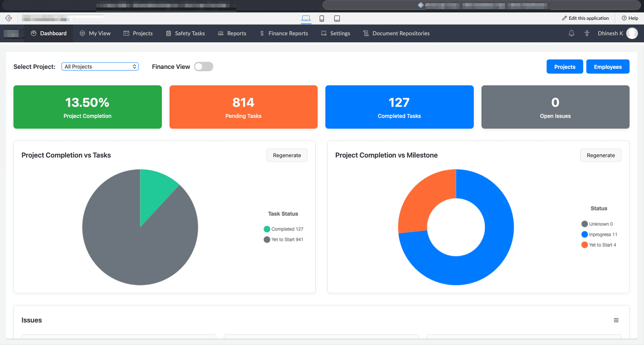Viewport: 644px width, 345px height.
Task: Enable the Finance View toggle
Action: tap(204, 67)
